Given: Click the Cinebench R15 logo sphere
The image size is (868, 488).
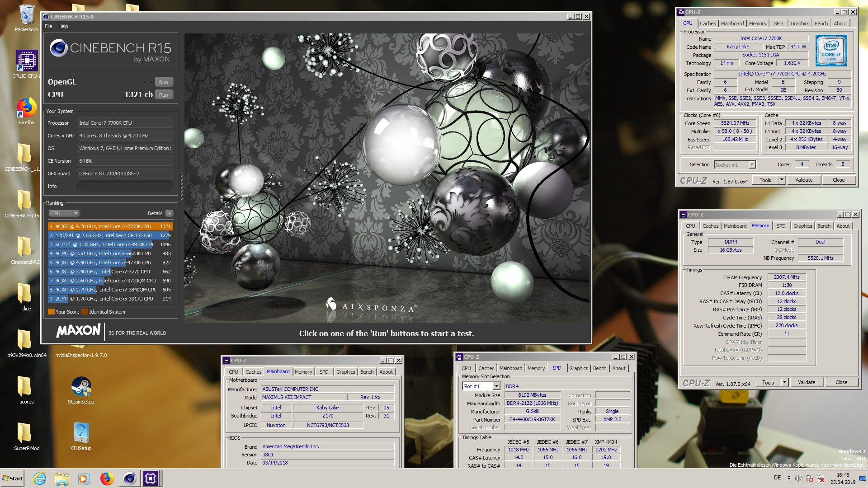Looking at the screenshot, I should (x=59, y=48).
